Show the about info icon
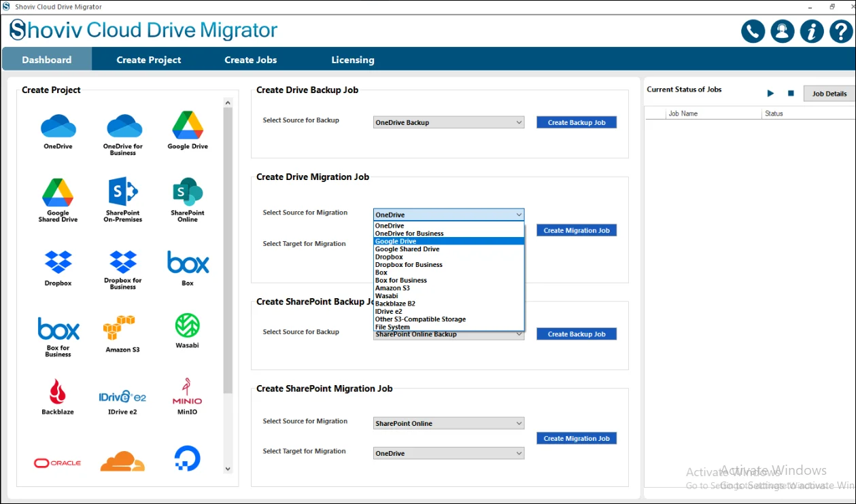Image resolution: width=856 pixels, height=504 pixels. coord(812,31)
